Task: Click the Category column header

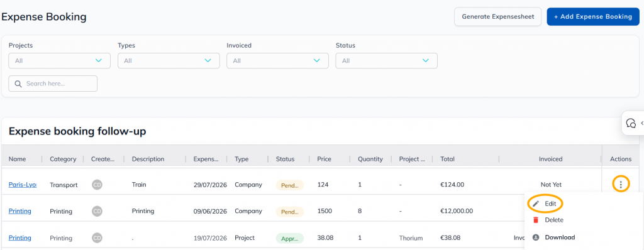Action: click(64, 159)
